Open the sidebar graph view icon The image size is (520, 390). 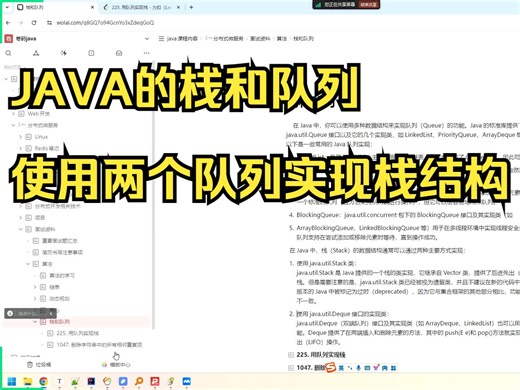pos(36,53)
